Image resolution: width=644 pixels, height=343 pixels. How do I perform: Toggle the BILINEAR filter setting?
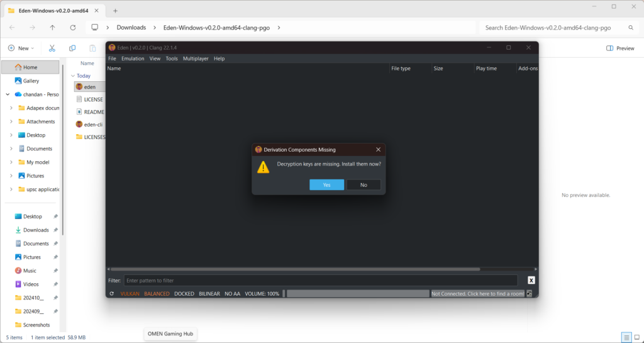(x=209, y=294)
